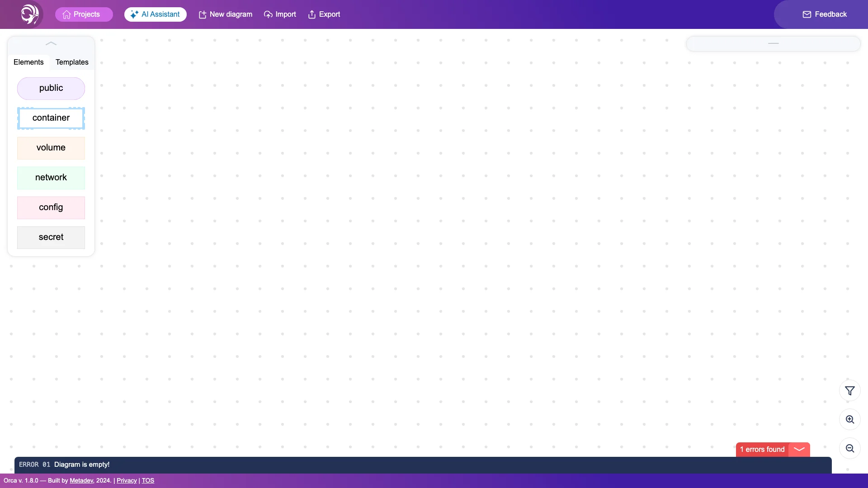Click the container element icon in sidebar
This screenshot has width=868, height=488.
51,118
